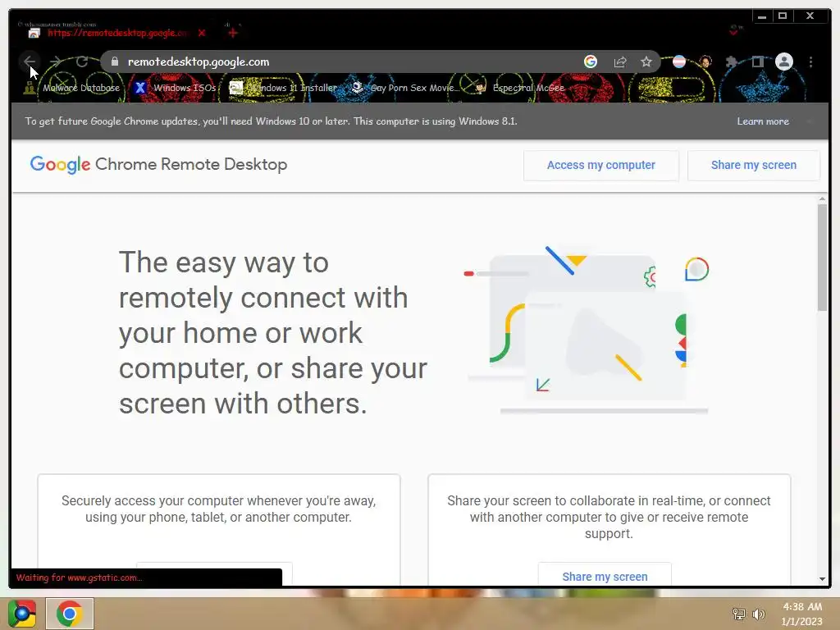Click Share my screen button in card
This screenshot has width=840, height=630.
point(605,576)
